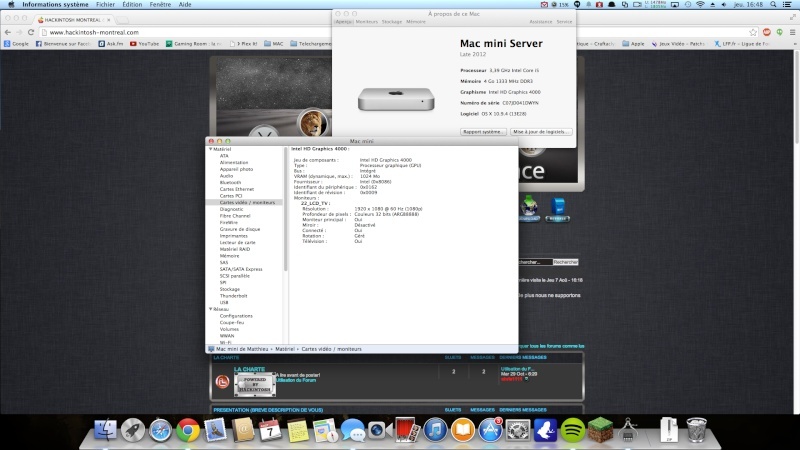Select HACKINTOSH MONTREAL Chrome tab

point(74,20)
